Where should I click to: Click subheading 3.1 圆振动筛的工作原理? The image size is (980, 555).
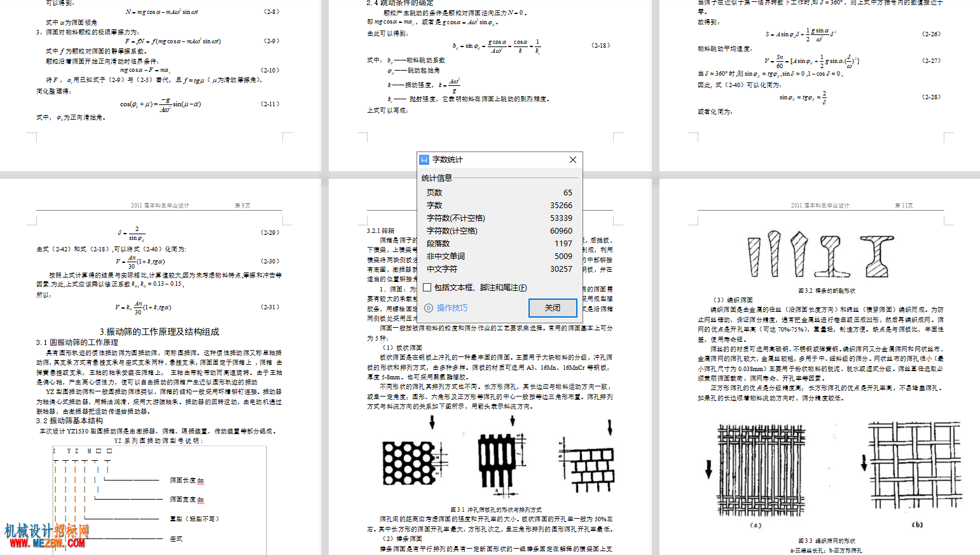(77, 342)
